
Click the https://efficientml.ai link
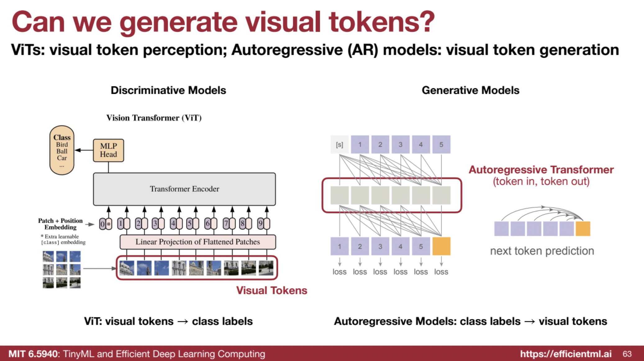click(x=566, y=354)
